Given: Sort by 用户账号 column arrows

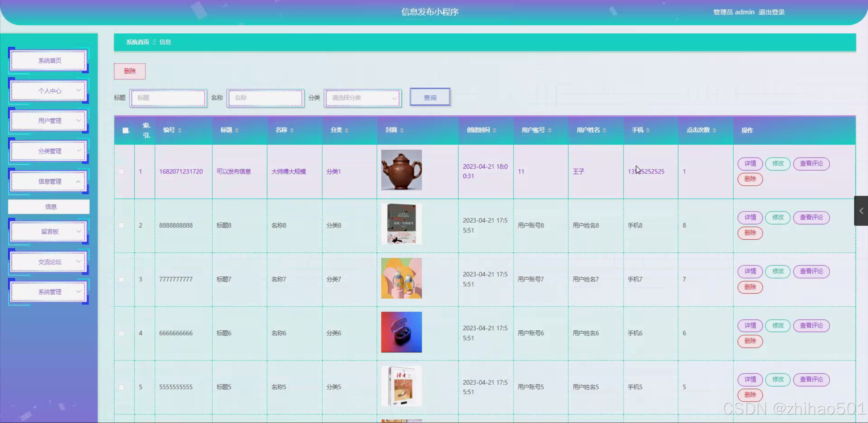Looking at the screenshot, I should [549, 130].
